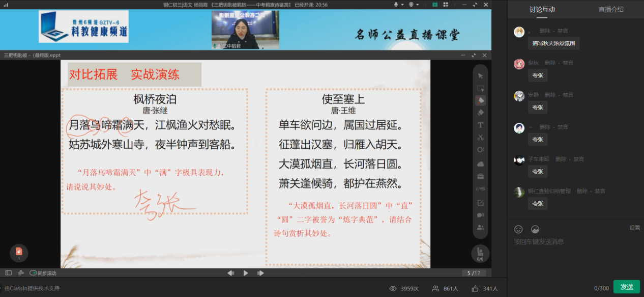The image size is (644, 297).
Task: Open the LMS panel in the toolbar
Action: (x=481, y=189)
